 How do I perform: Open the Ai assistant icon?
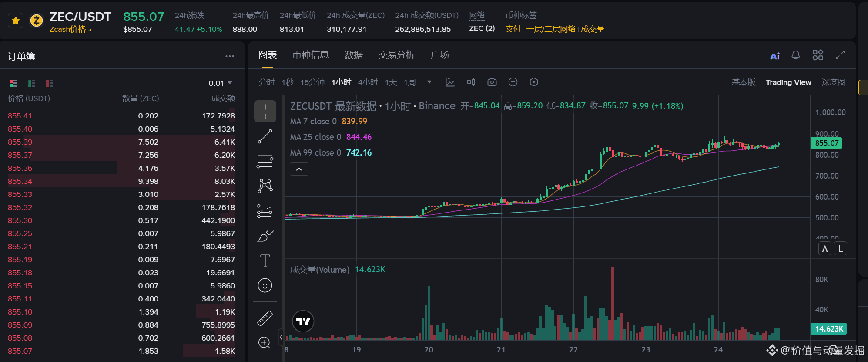coord(775,56)
